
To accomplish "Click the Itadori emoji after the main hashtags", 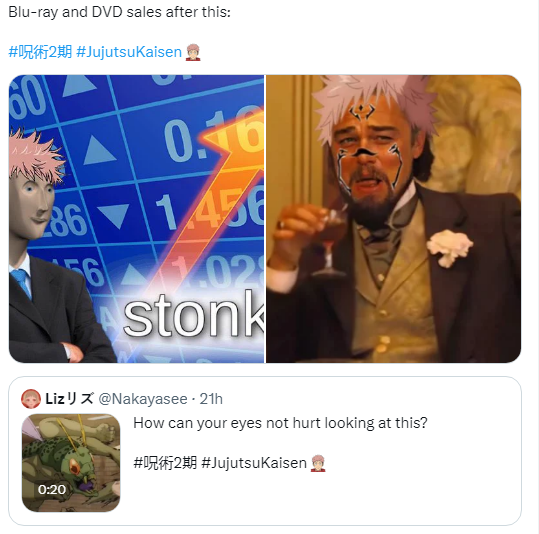I will click(193, 52).
